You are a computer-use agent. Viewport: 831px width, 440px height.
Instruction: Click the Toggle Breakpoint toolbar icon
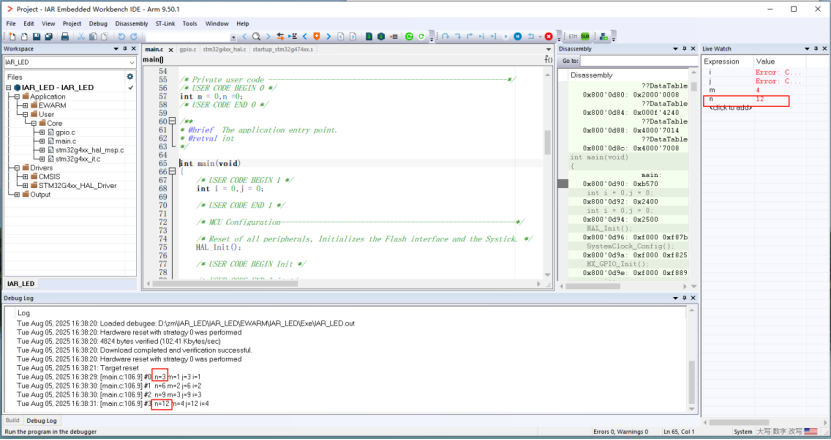pos(394,37)
